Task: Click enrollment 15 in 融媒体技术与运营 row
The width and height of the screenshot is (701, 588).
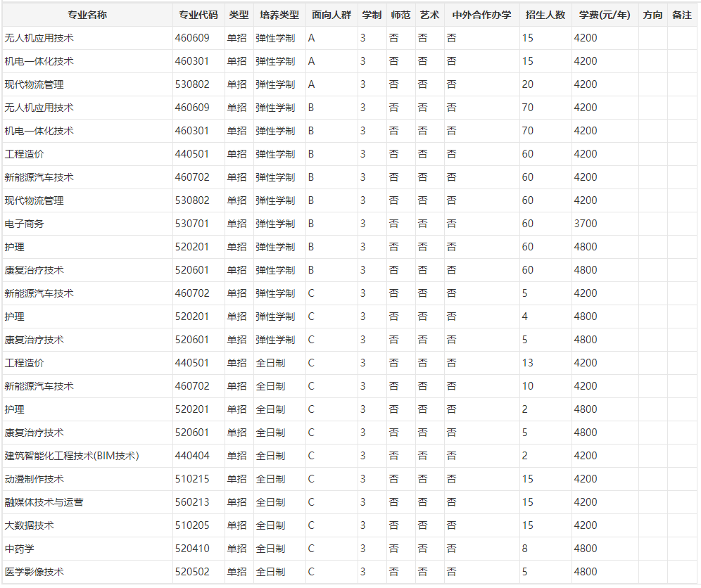Action: click(x=528, y=502)
